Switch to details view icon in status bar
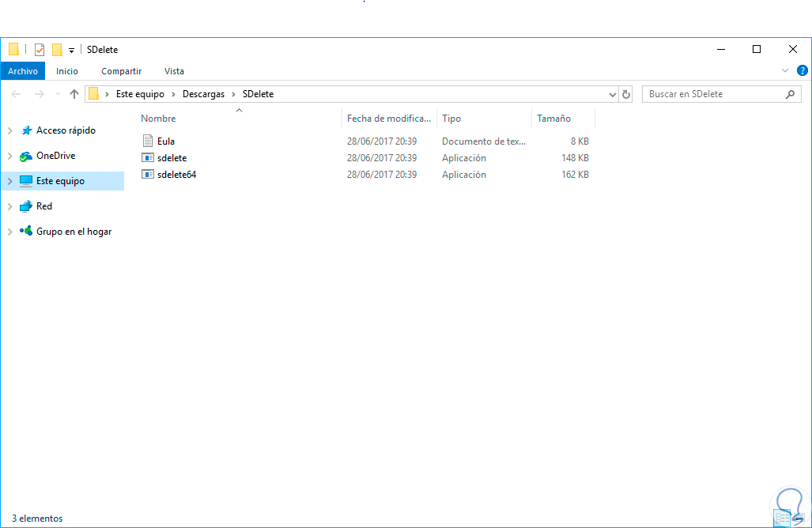This screenshot has width=812, height=528. (x=783, y=518)
